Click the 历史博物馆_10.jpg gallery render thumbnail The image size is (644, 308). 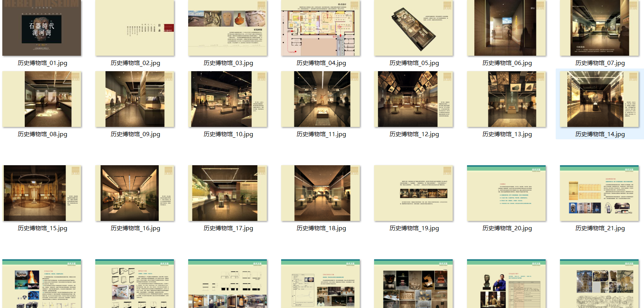point(228,99)
